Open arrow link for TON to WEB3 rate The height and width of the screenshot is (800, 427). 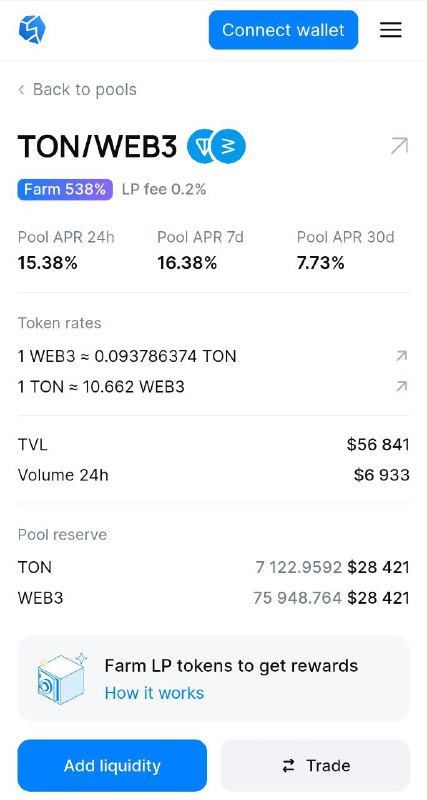click(401, 386)
